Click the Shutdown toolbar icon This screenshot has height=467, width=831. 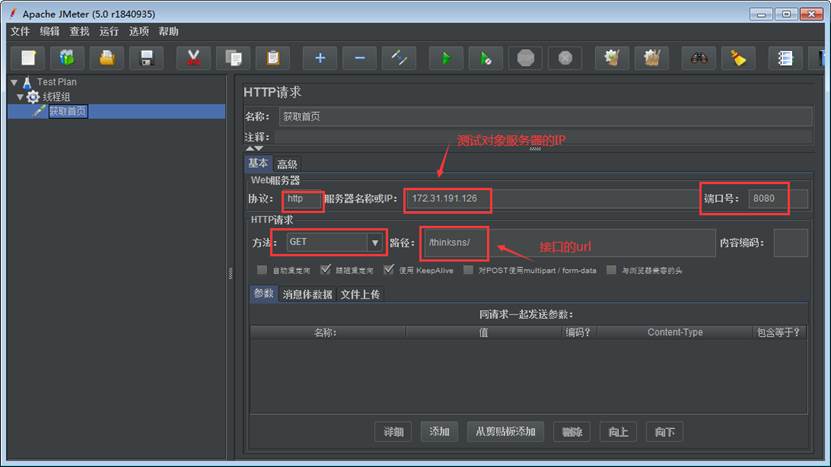point(565,58)
